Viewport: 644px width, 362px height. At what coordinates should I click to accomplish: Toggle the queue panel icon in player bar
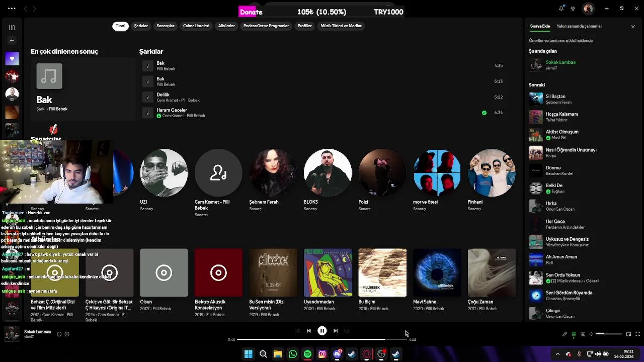(574, 334)
